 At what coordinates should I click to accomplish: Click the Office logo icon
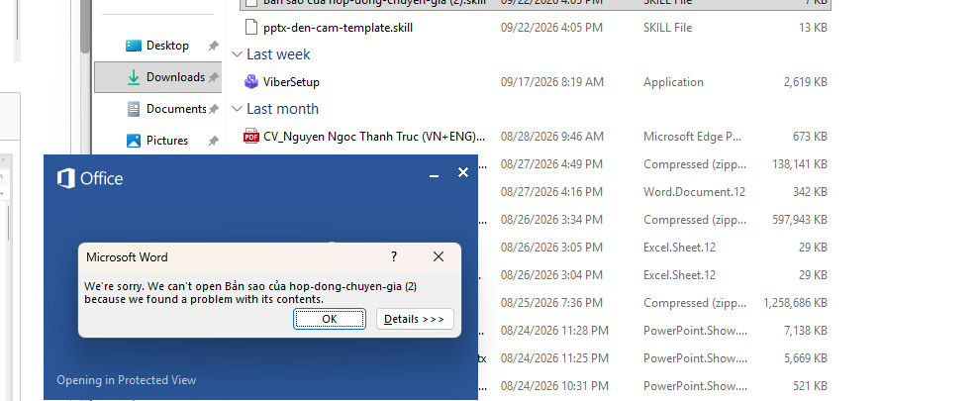[x=65, y=178]
